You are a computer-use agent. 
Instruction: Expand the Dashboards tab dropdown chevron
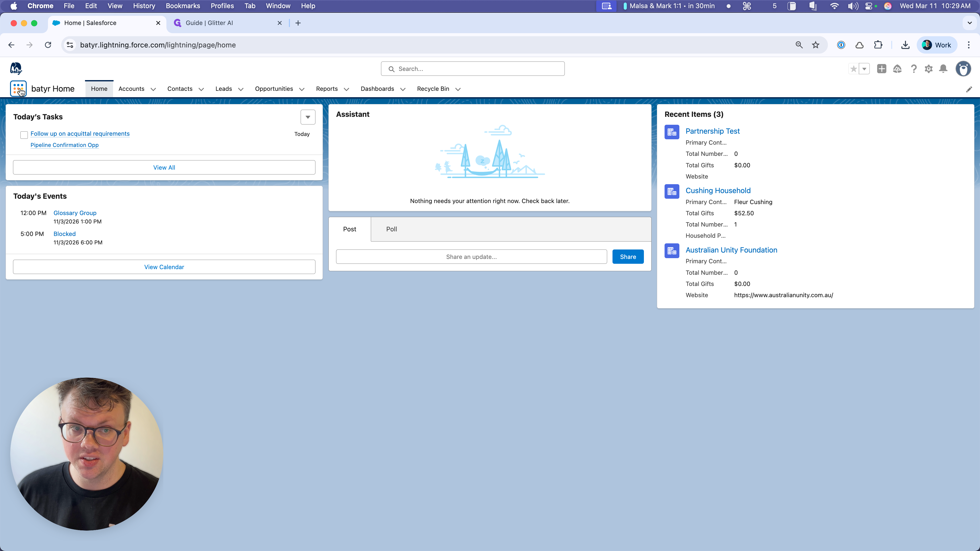403,89
